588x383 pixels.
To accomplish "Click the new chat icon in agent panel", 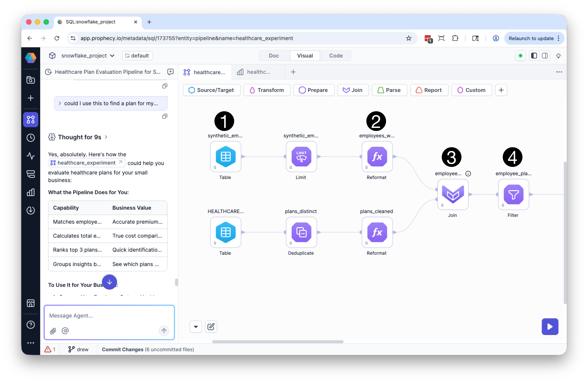I will 170,72.
